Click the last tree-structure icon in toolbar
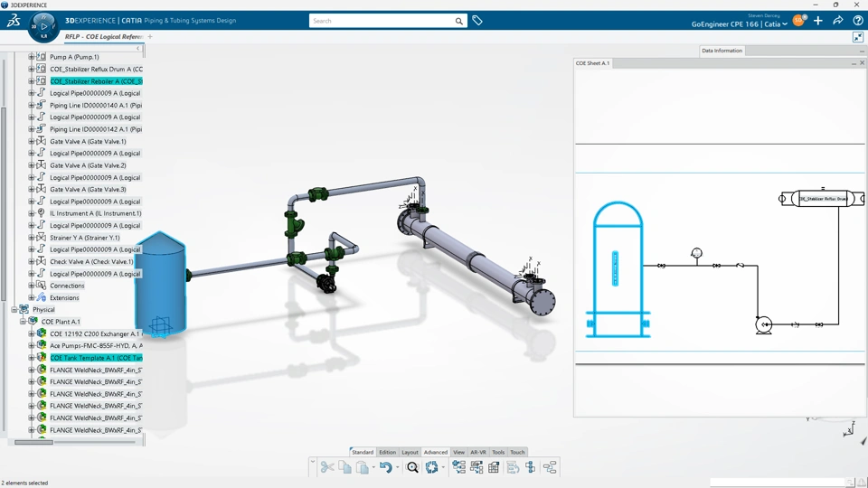 click(550, 467)
